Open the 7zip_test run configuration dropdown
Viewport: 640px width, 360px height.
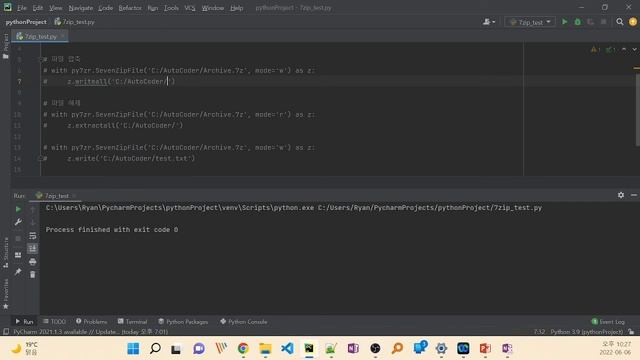pyautogui.click(x=530, y=22)
